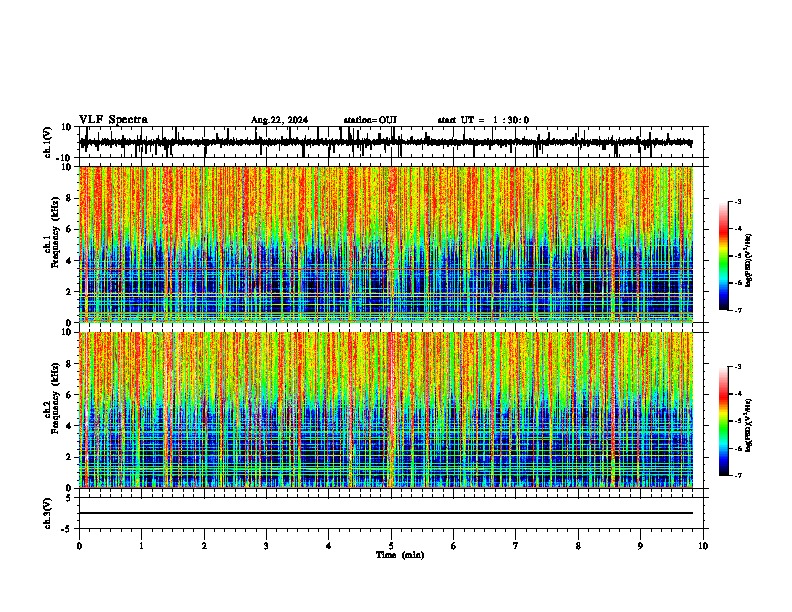Click the "VLF Spectra" plot title
This screenshot has height=612, width=792.
(x=113, y=120)
